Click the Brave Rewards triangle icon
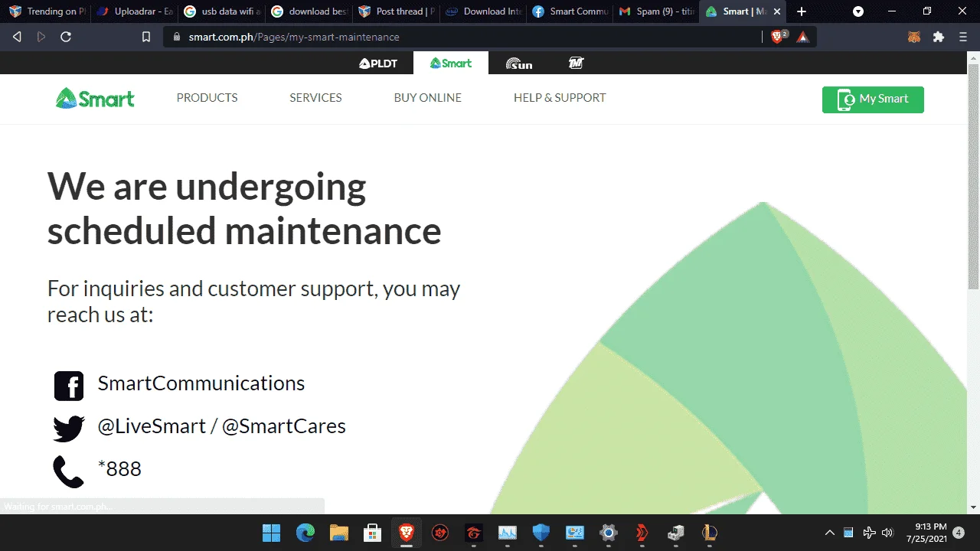 [x=802, y=37]
